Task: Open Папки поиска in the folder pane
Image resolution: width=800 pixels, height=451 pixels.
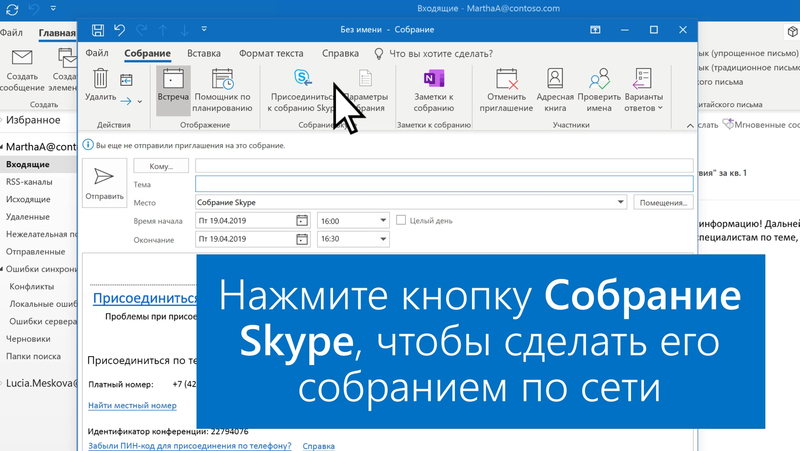Action: (33, 356)
